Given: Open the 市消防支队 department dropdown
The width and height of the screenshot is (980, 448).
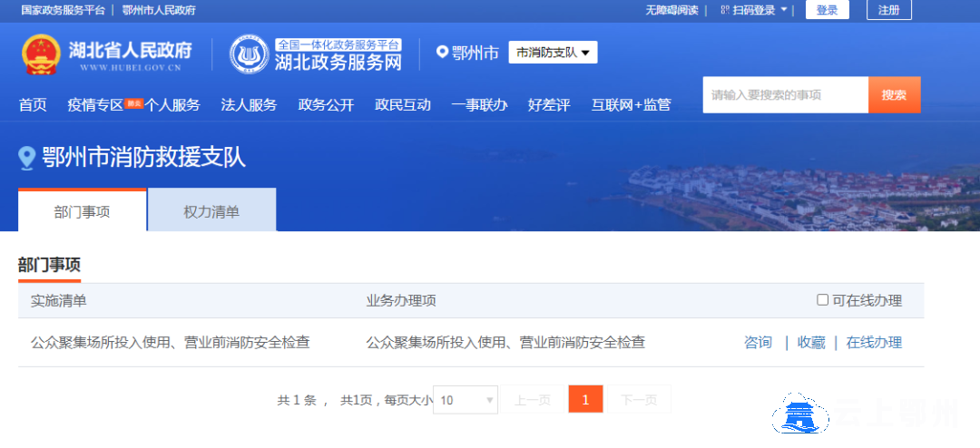Looking at the screenshot, I should point(554,53).
